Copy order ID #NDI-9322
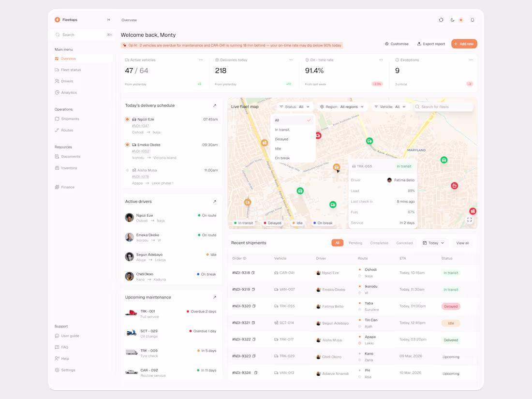 tap(254, 340)
